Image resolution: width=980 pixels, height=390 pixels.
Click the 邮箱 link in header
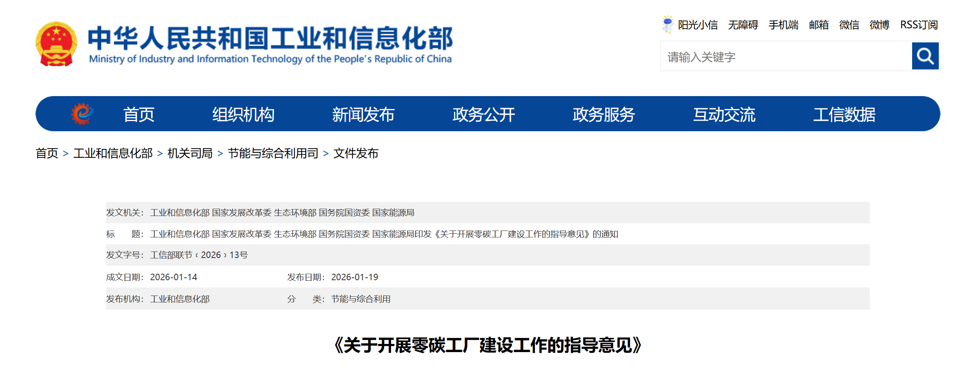click(x=818, y=25)
